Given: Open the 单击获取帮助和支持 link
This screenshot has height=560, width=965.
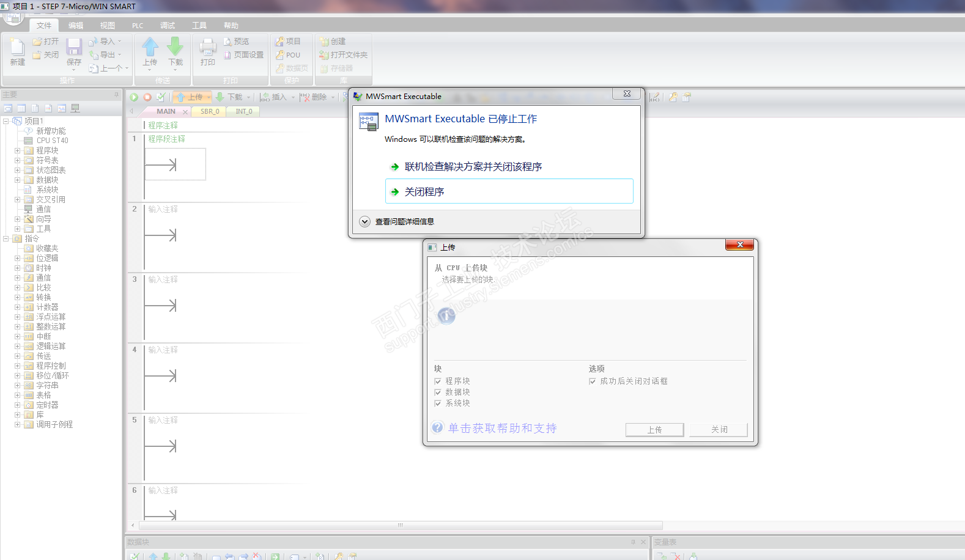Looking at the screenshot, I should pos(503,428).
